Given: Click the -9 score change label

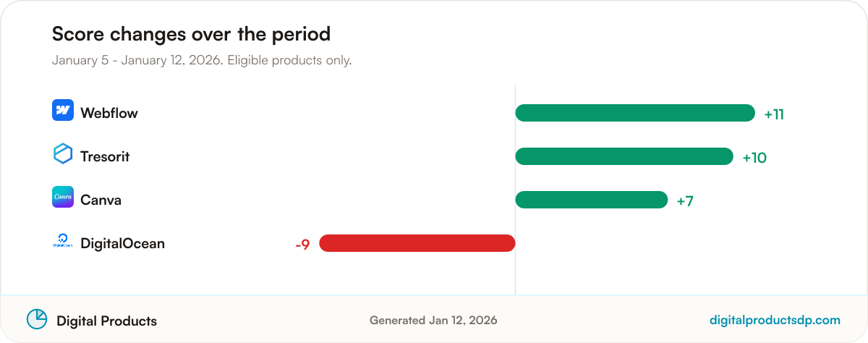Looking at the screenshot, I should pyautogui.click(x=302, y=245).
